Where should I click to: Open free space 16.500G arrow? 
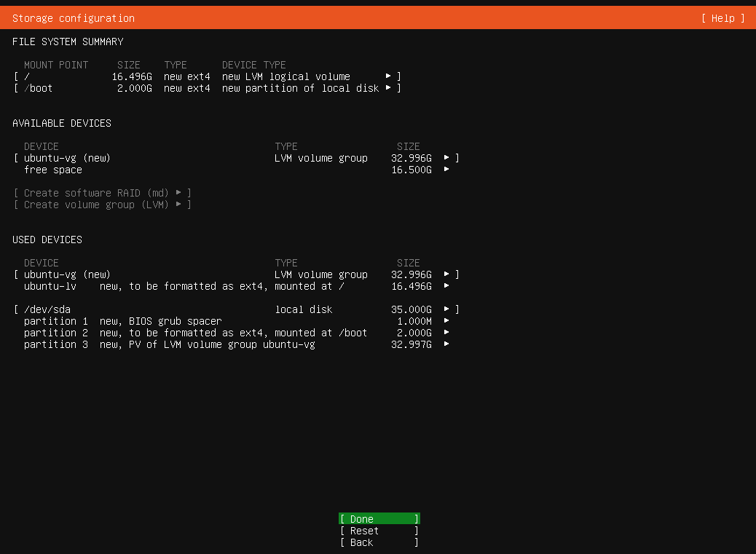[x=446, y=170]
